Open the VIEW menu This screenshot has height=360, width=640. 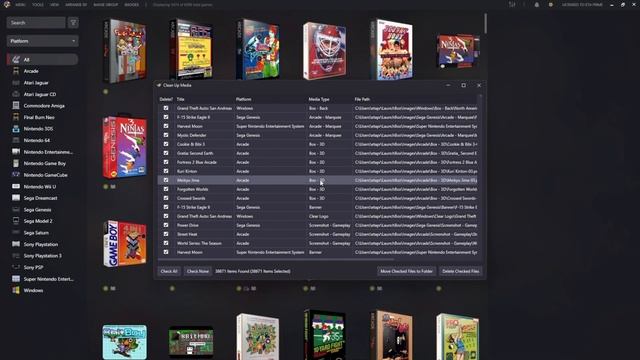[54, 4]
